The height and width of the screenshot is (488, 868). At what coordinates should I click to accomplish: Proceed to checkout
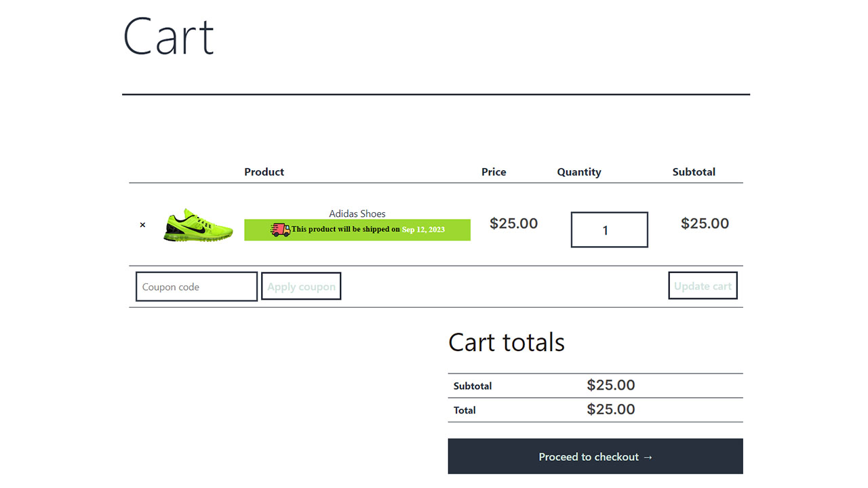(x=595, y=456)
